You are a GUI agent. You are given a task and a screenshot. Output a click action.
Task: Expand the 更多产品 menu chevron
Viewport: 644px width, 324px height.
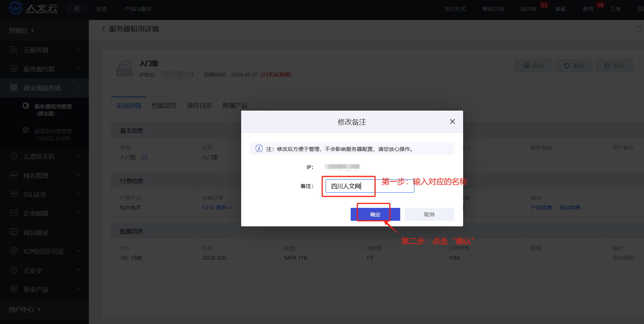(x=78, y=289)
